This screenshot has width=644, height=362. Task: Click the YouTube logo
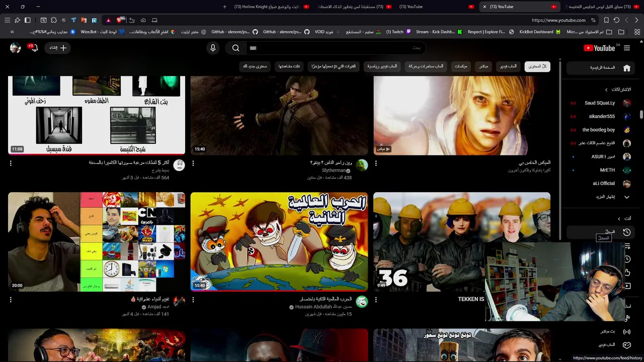pyautogui.click(x=599, y=48)
